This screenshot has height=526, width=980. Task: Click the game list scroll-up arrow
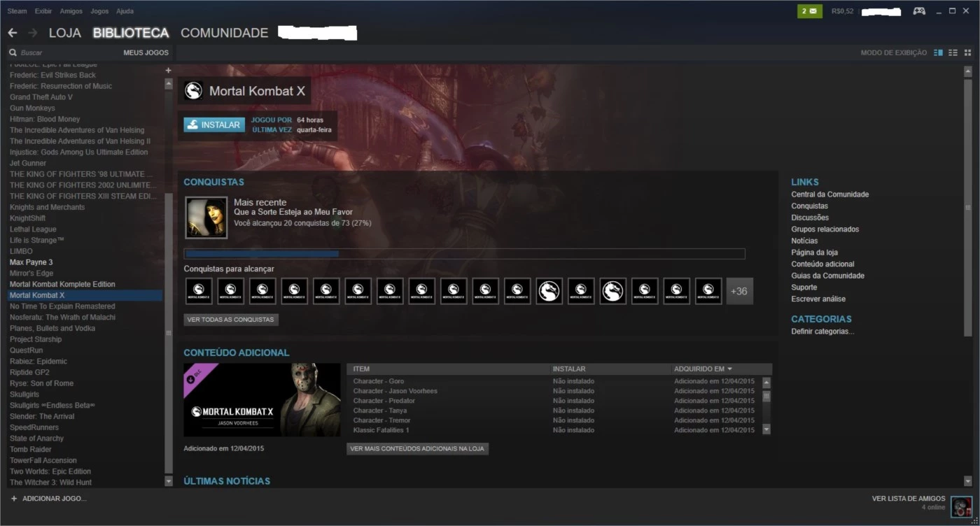pos(168,84)
